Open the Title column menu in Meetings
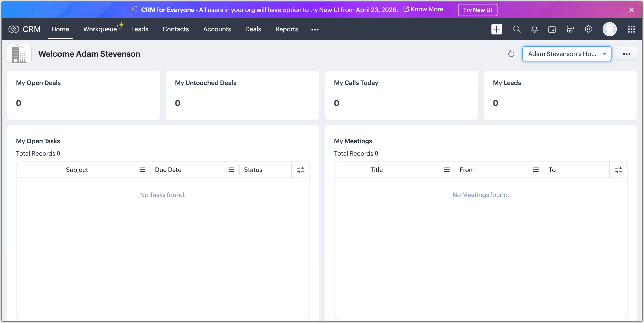This screenshot has width=644, height=323. coord(446,170)
